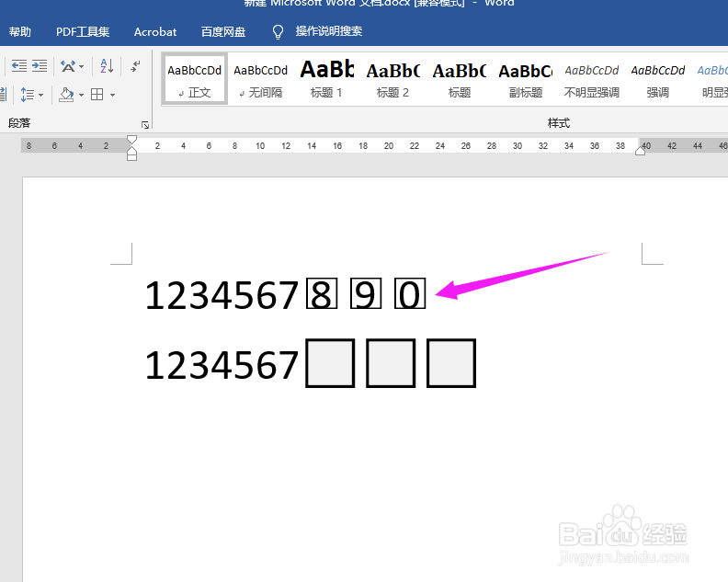Image resolution: width=728 pixels, height=582 pixels.
Task: Open the Asian layout dropdown arrow
Action: 81,67
